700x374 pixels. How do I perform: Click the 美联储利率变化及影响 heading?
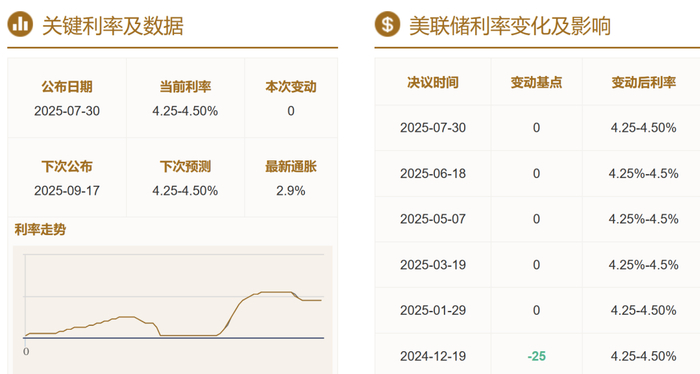(510, 25)
